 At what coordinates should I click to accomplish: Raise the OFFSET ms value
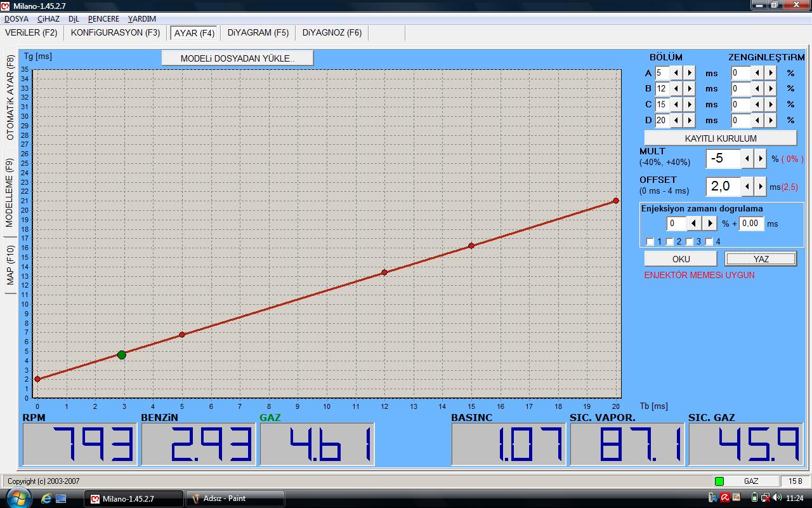pos(761,187)
